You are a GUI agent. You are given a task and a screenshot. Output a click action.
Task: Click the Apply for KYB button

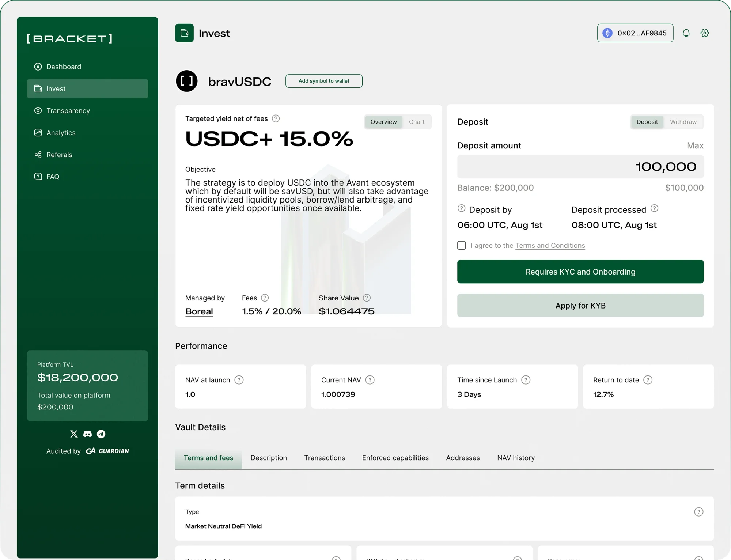[x=580, y=306]
